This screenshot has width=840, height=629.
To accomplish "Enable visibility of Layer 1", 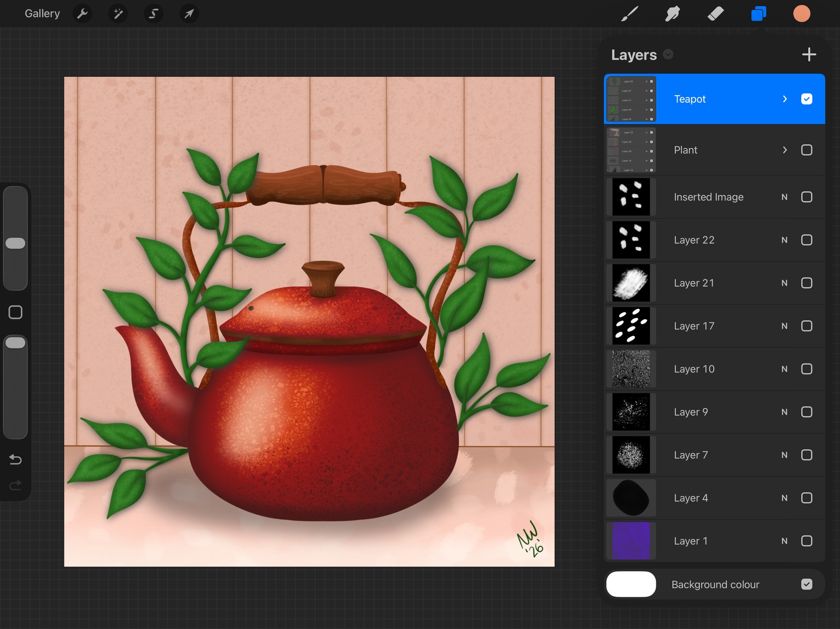I will (807, 541).
